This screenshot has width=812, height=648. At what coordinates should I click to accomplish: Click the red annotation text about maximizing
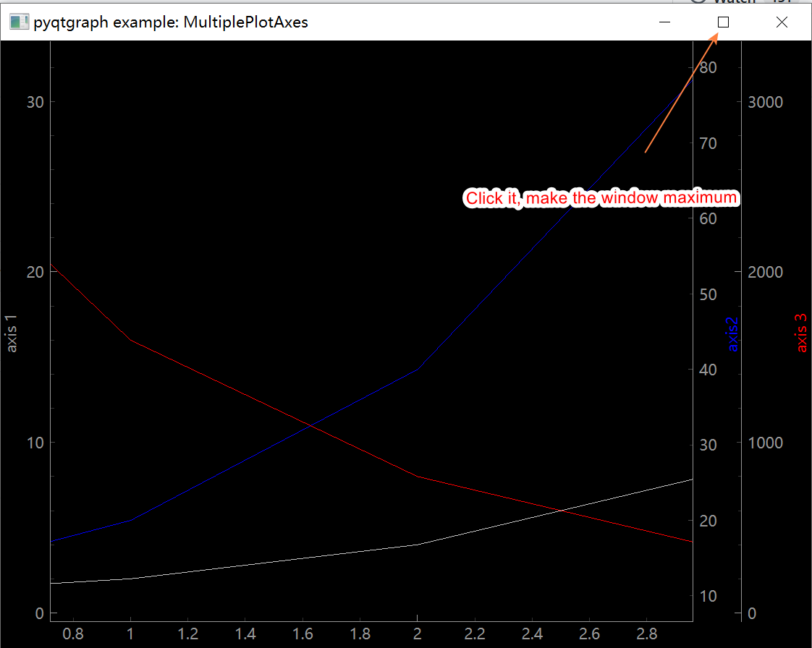pyautogui.click(x=601, y=197)
